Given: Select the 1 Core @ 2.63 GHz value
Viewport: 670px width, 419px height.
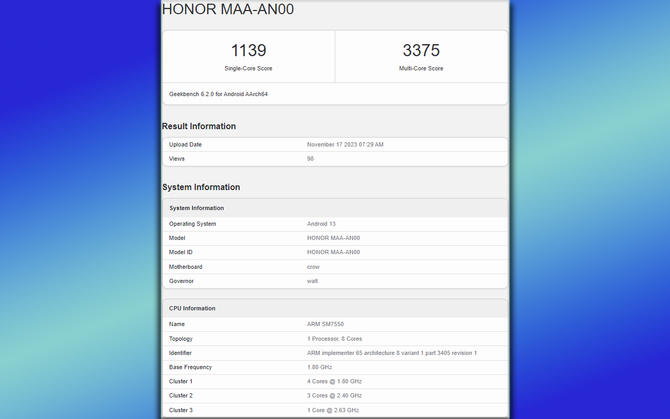Looking at the screenshot, I should [x=333, y=410].
